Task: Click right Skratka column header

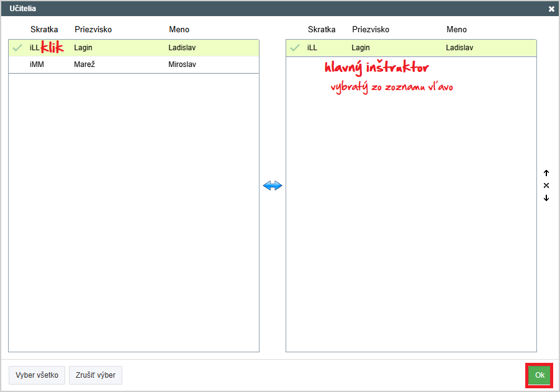Action: tap(322, 30)
